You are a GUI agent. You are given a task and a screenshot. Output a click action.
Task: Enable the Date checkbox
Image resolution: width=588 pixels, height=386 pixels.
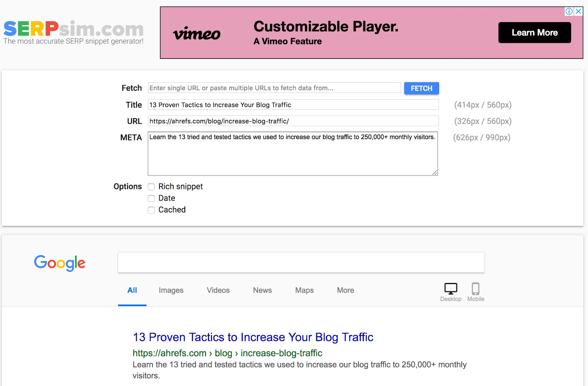pyautogui.click(x=151, y=199)
